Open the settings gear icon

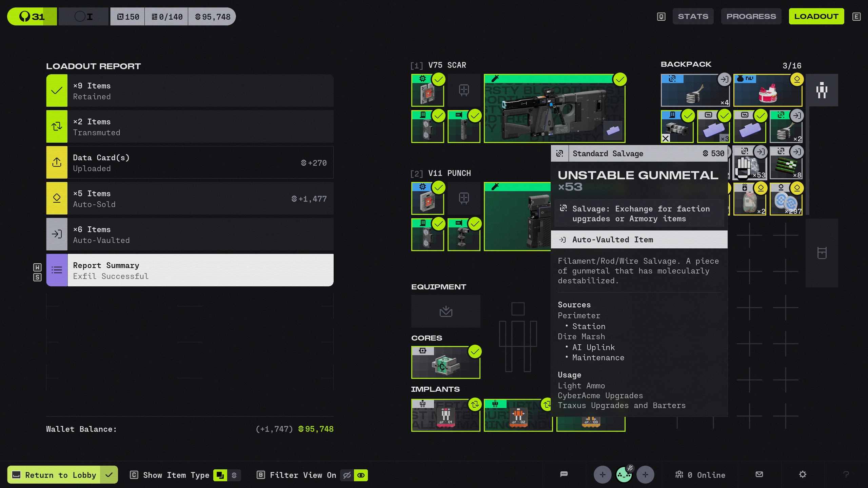click(x=802, y=474)
